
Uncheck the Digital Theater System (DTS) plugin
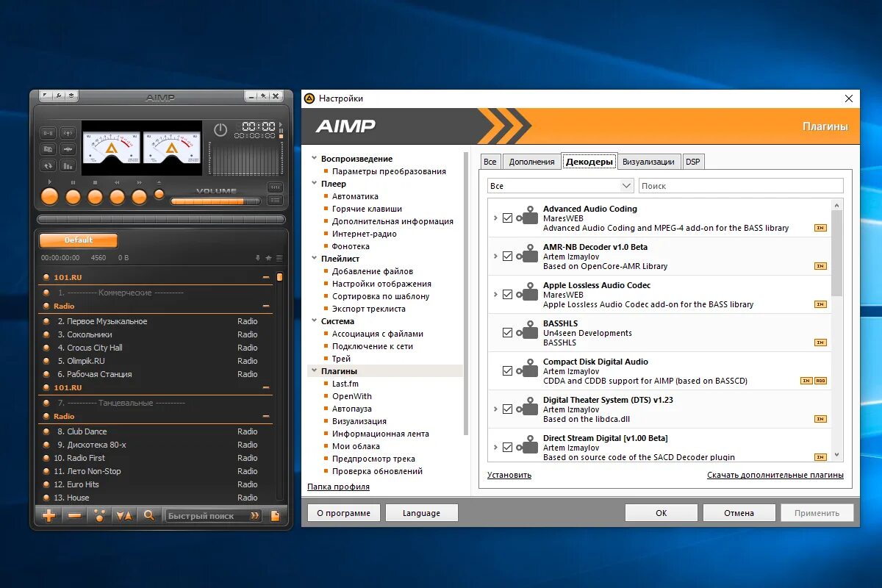507,409
